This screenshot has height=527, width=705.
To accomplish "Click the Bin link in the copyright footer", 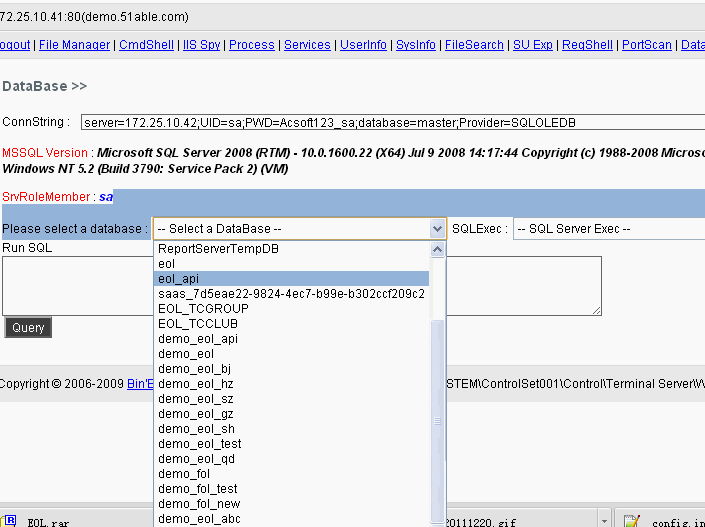I will click(x=140, y=384).
